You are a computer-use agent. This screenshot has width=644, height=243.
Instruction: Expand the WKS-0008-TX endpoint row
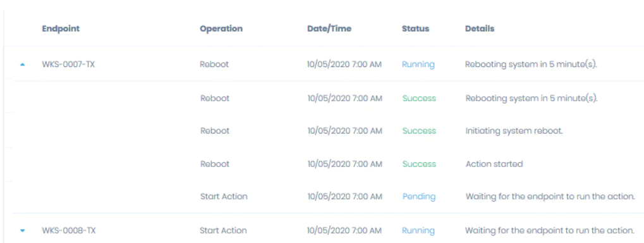tap(23, 231)
